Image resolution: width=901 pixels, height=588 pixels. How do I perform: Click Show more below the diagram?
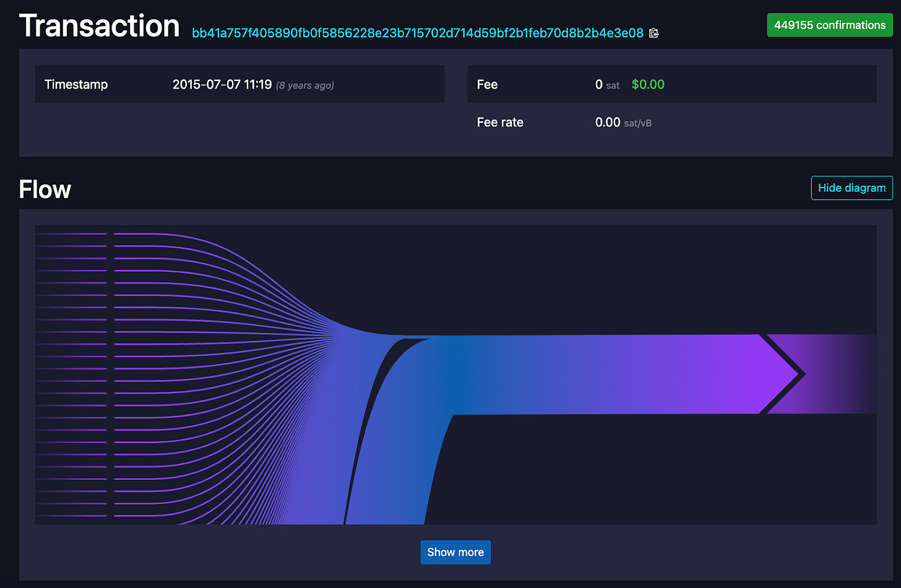coord(455,552)
